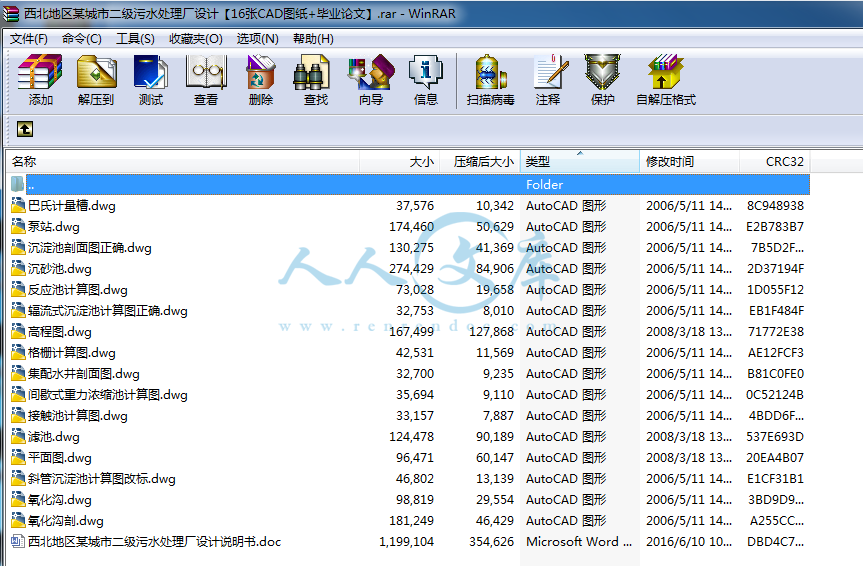This screenshot has height=566, width=863.
Task: Select file 集配水井剖面图.dwg
Action: point(84,374)
